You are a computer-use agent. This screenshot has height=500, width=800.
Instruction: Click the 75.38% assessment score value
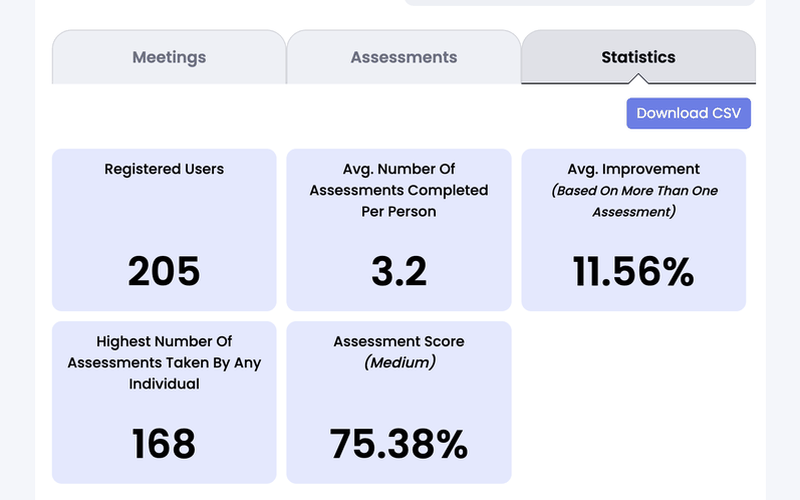[399, 443]
